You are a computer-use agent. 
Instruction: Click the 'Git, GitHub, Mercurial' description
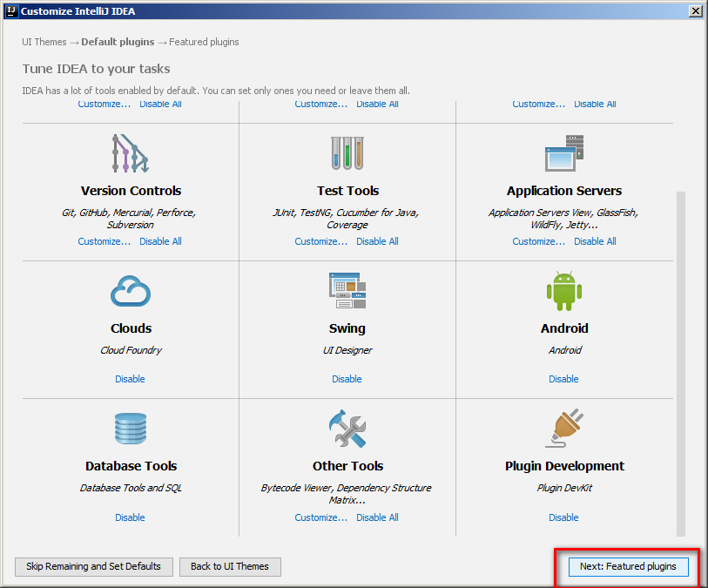pyautogui.click(x=129, y=219)
